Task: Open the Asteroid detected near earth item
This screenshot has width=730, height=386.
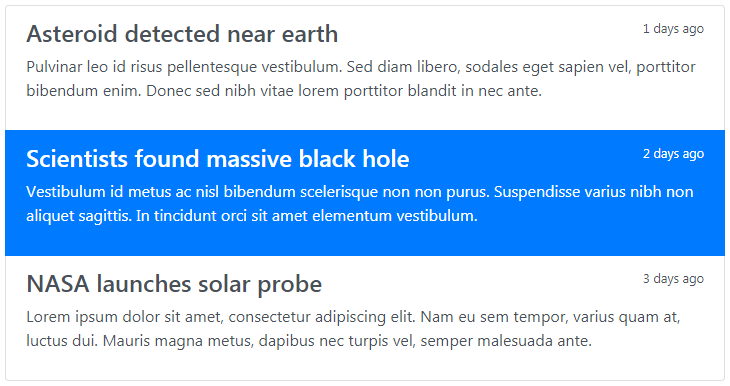Action: point(365,68)
